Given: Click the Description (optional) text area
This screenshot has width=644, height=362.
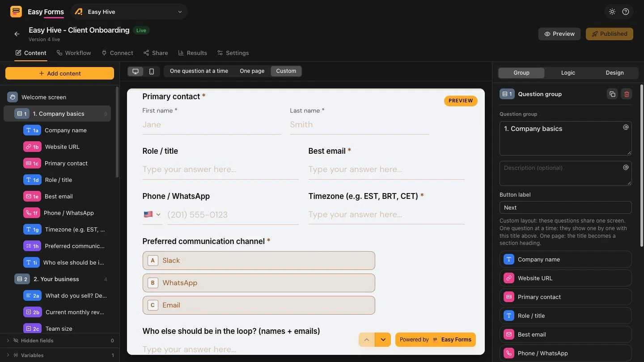Looking at the screenshot, I should pos(566,173).
